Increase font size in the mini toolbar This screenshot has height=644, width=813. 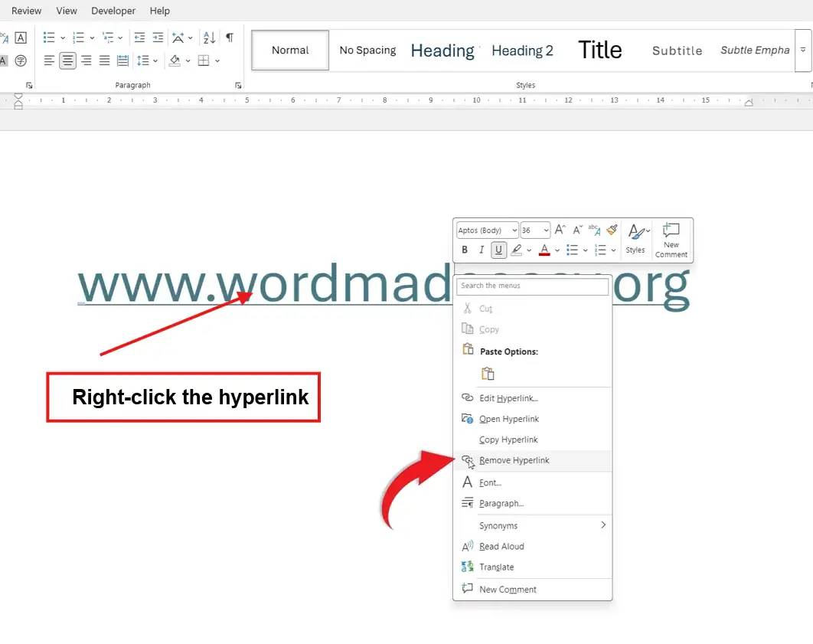point(560,230)
